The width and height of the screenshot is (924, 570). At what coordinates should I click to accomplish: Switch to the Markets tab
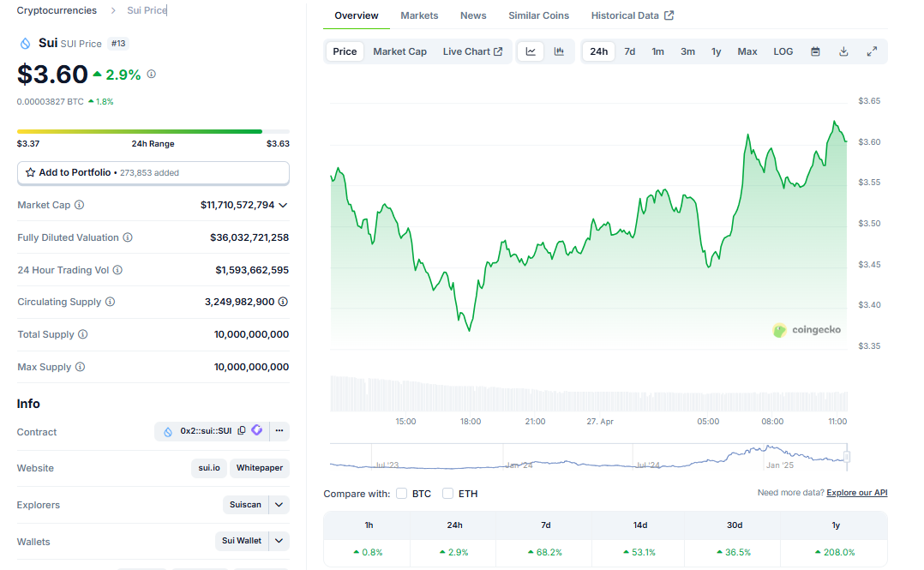tap(419, 15)
